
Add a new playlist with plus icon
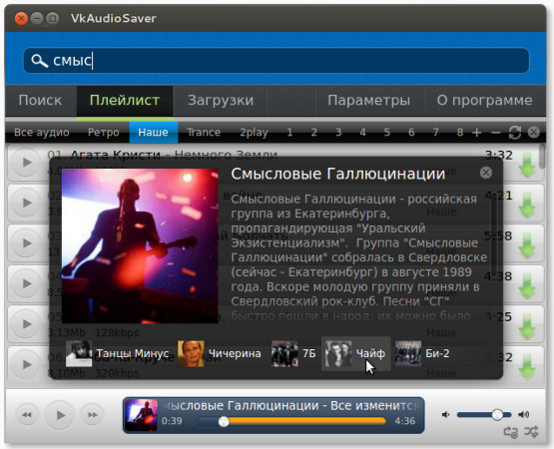(477, 133)
